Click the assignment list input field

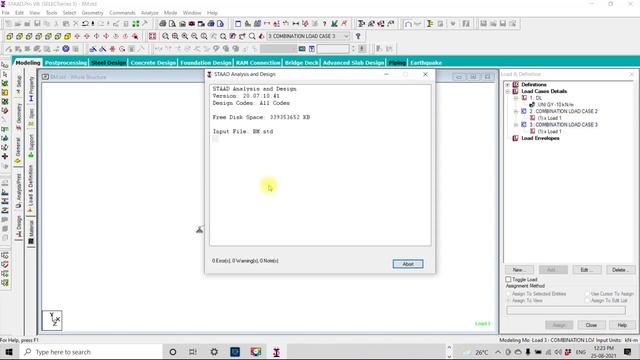(x=566, y=311)
